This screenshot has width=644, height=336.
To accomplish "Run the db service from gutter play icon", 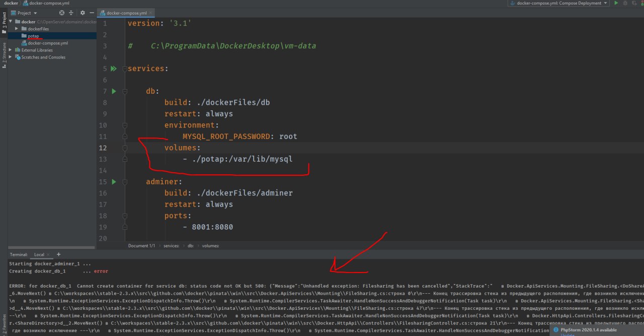I will [x=114, y=91].
